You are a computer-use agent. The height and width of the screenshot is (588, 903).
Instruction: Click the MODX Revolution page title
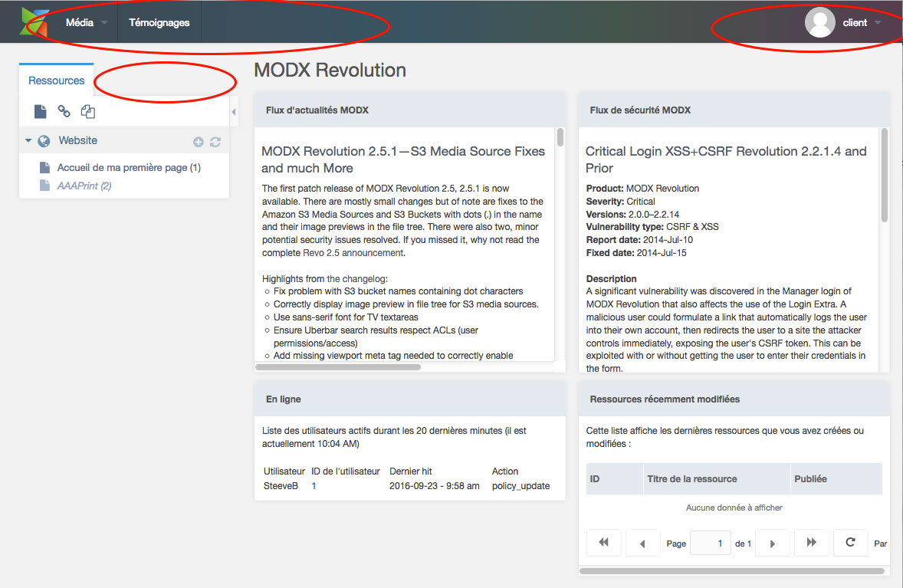pyautogui.click(x=330, y=71)
